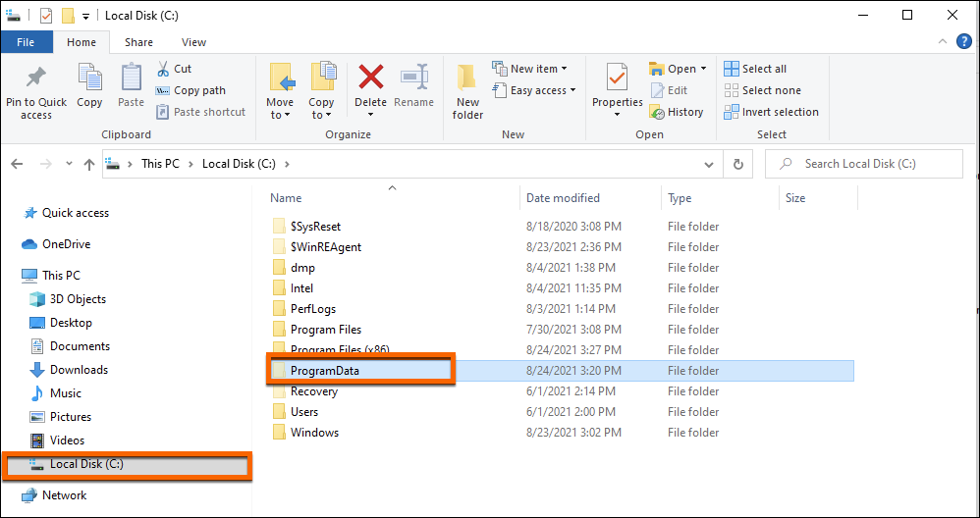Open the recent locations dropdown

pyautogui.click(x=69, y=164)
